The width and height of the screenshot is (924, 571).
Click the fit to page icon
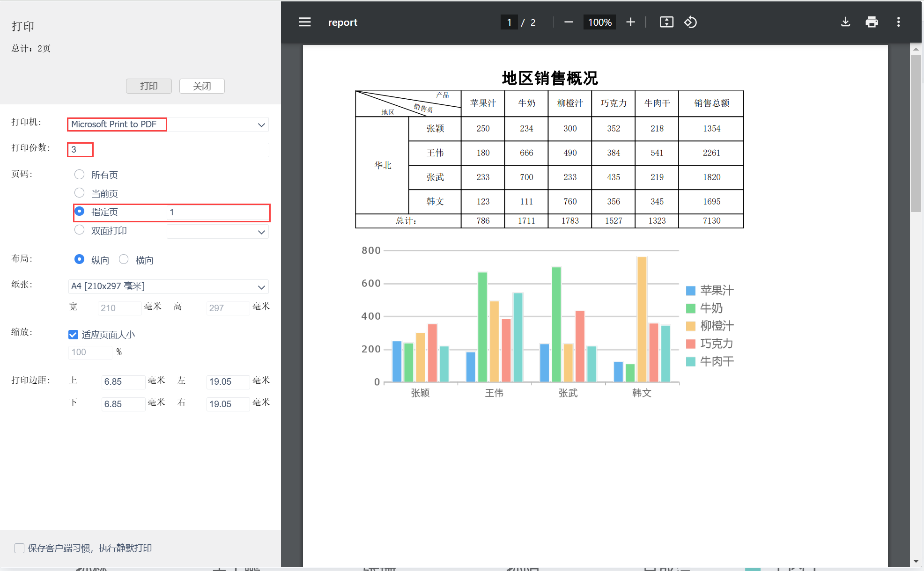click(x=666, y=22)
